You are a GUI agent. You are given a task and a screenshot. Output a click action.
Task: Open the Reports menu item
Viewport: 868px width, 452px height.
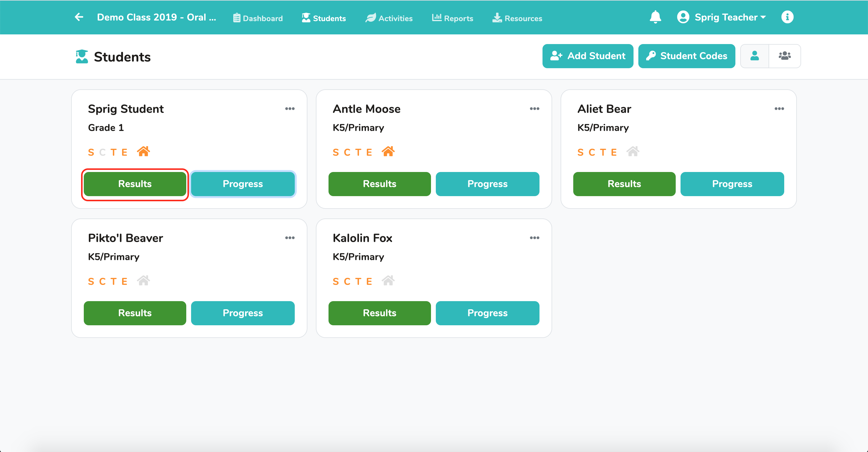452,18
